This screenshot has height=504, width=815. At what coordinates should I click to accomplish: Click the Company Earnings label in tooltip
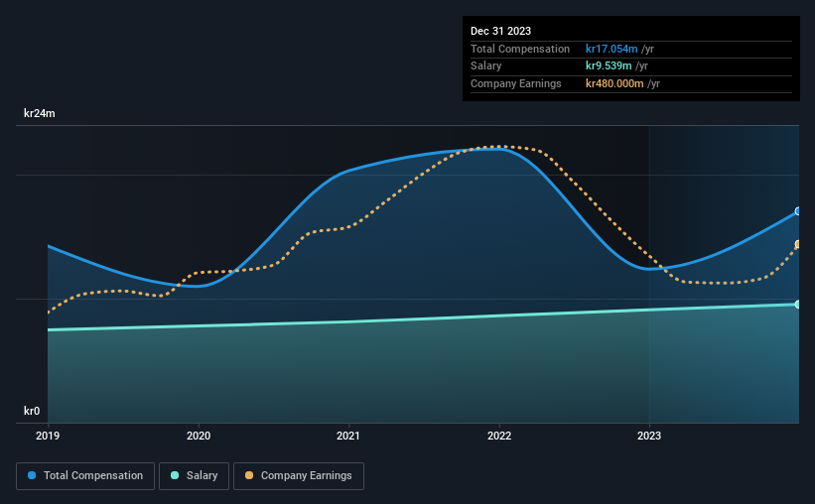515,83
